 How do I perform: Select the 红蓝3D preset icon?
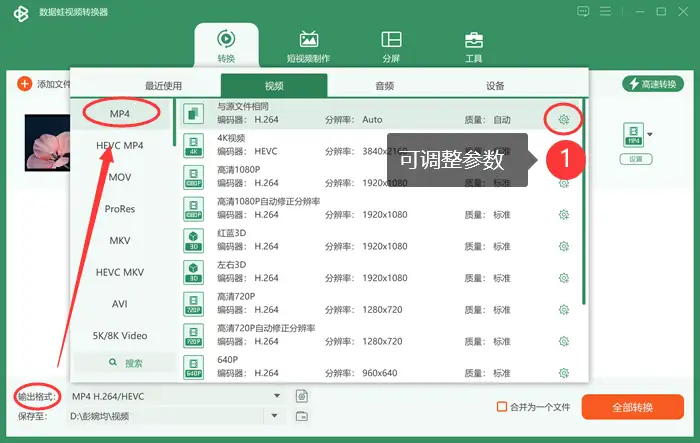tap(193, 240)
